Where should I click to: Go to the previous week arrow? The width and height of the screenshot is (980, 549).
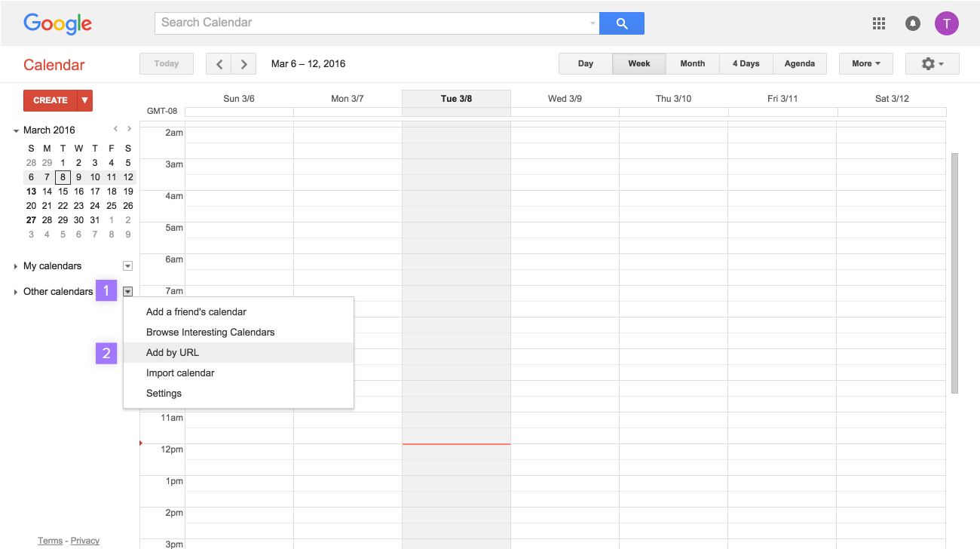point(219,64)
